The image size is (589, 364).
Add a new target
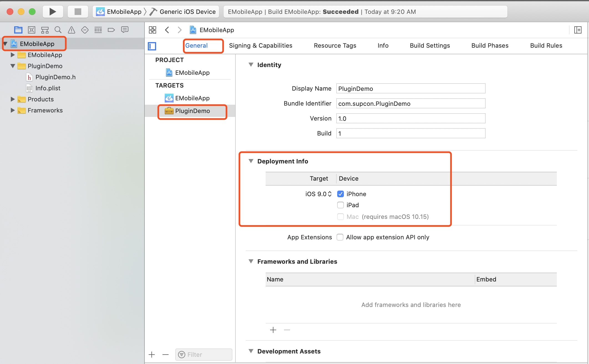[152, 355]
